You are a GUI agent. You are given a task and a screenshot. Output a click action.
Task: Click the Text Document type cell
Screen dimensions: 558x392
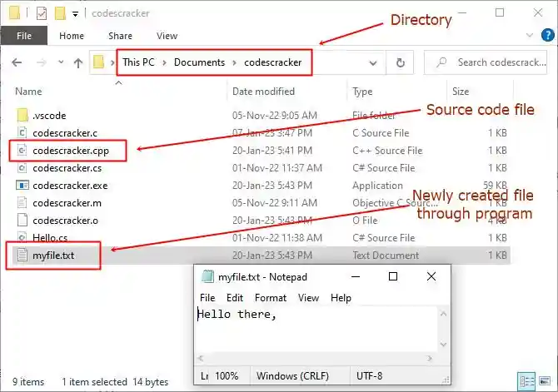386,255
